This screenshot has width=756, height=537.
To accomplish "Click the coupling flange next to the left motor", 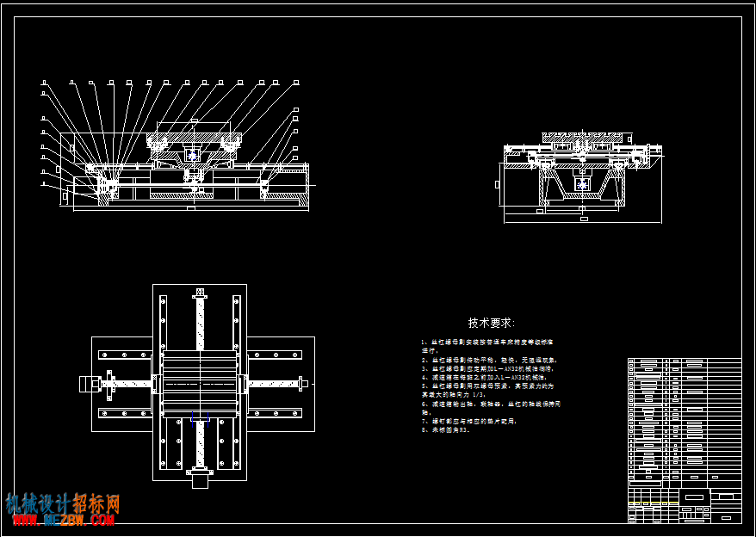I will click(110, 385).
